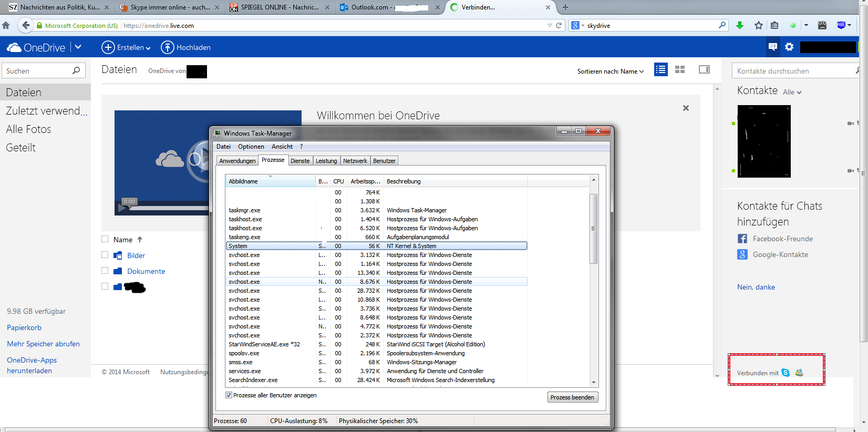
Task: Click the Messenger icon next to Verbunden mit
Action: click(799, 373)
